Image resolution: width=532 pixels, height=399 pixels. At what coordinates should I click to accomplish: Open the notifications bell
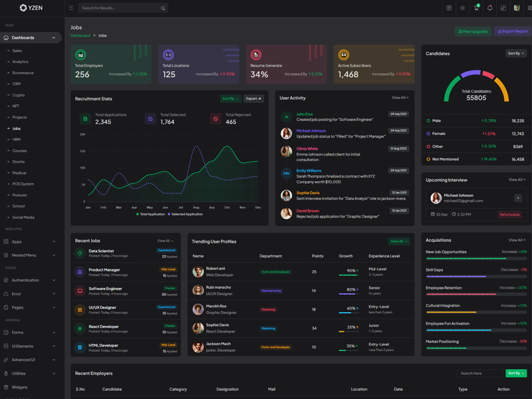pos(489,8)
